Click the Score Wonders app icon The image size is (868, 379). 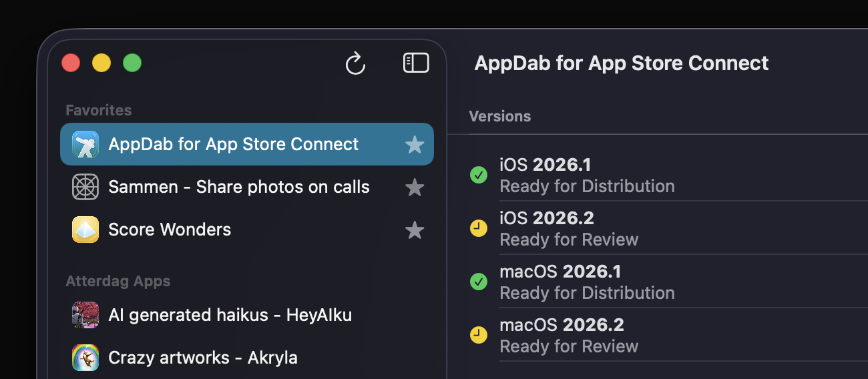(x=85, y=230)
